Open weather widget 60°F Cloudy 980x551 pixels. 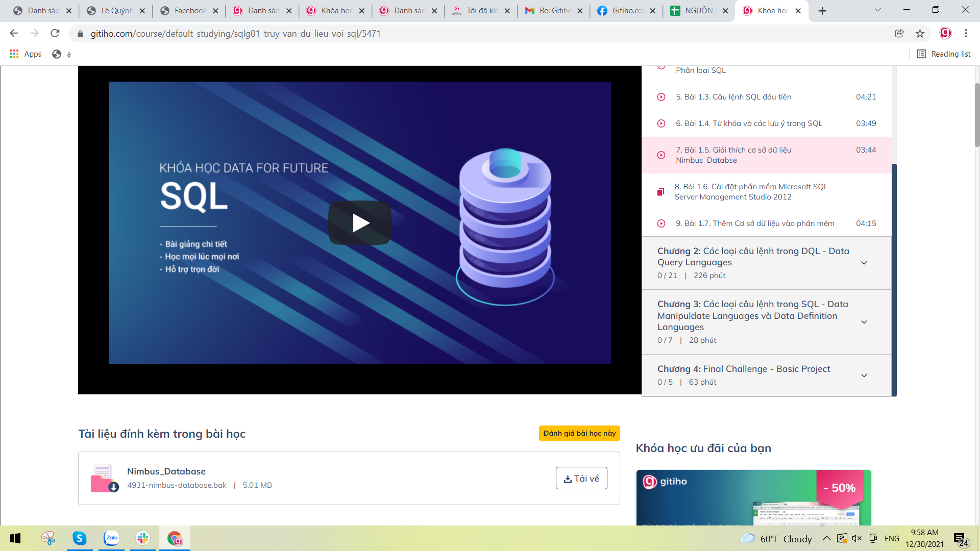coord(776,539)
